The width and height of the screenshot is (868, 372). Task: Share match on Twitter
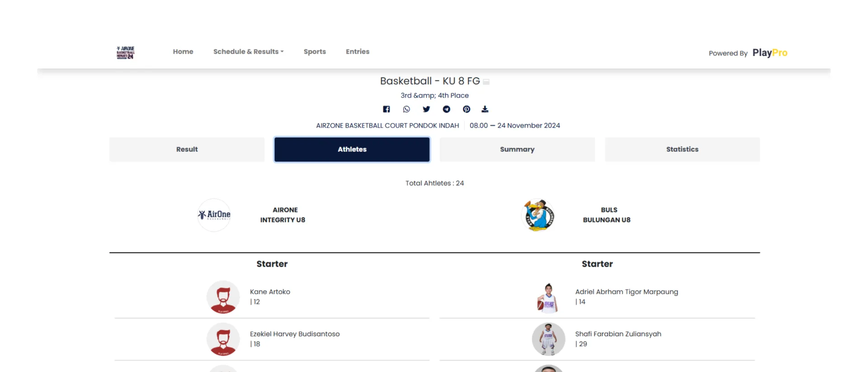[x=426, y=109]
